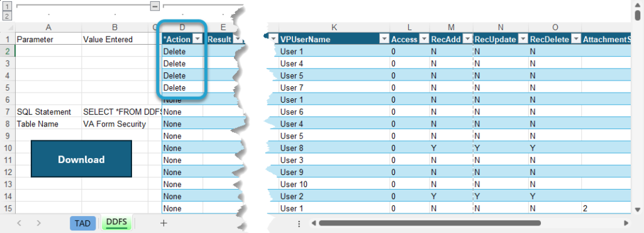Select the Delete cell in row 2
The width and height of the screenshot is (644, 233).
(182, 52)
